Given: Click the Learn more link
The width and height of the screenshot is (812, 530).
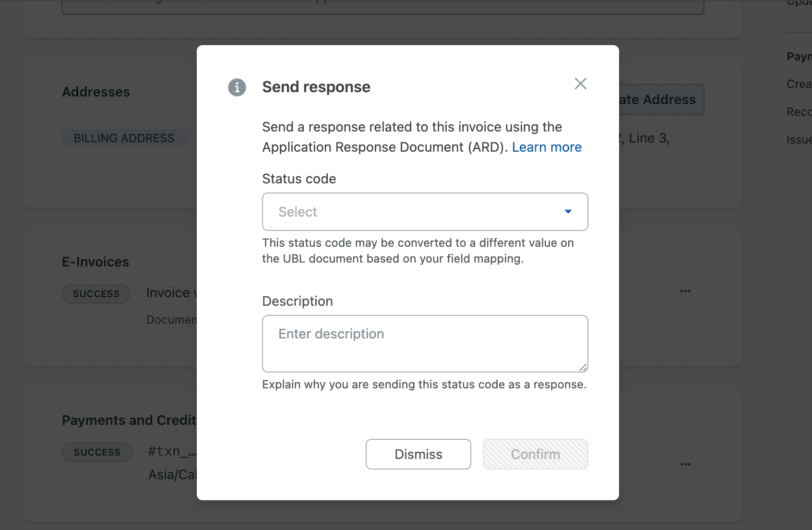Looking at the screenshot, I should (547, 147).
